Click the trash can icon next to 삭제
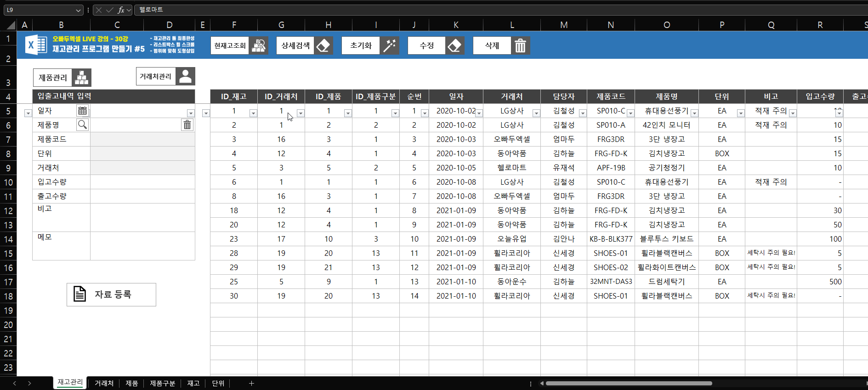This screenshot has width=868, height=390. point(520,45)
